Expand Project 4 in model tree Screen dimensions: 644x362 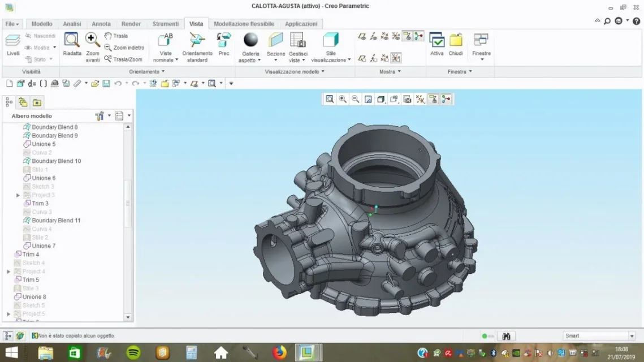(8, 271)
